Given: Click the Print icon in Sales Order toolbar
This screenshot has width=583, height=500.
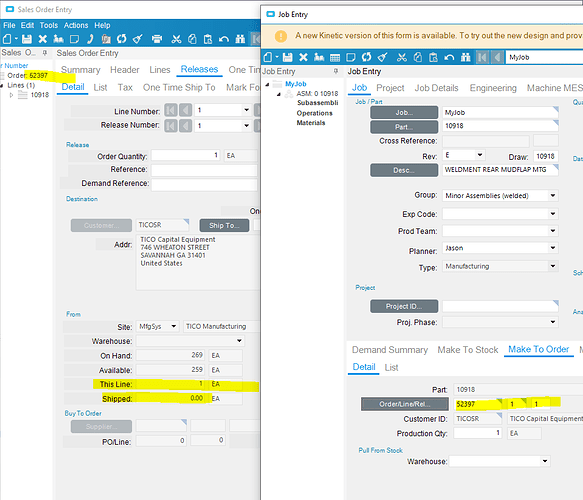Looking at the screenshot, I should point(157,39).
